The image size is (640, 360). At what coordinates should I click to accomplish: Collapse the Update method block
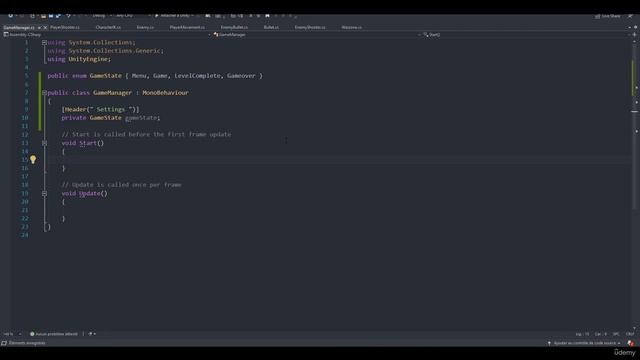tap(44, 193)
